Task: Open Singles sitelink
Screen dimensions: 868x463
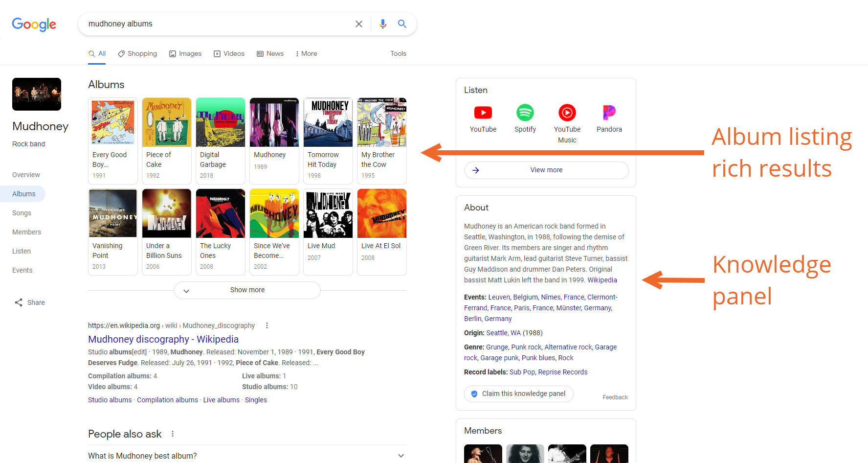Action: click(x=256, y=400)
